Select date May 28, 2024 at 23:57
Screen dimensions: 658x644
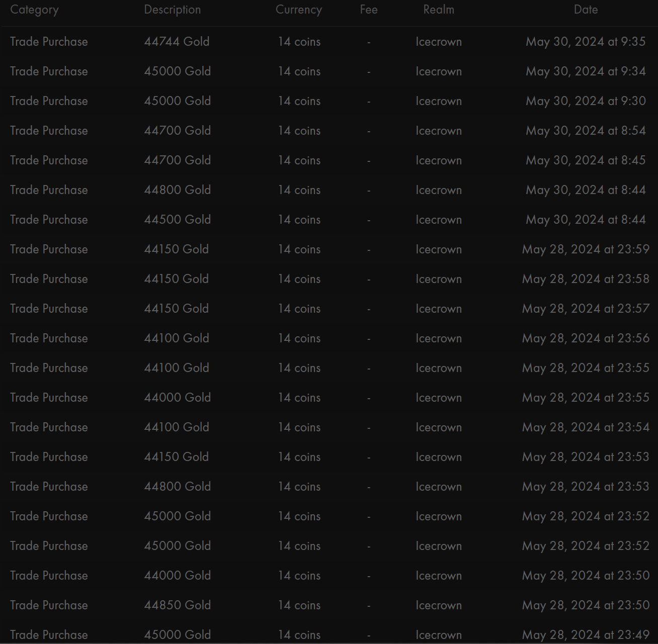pyautogui.click(x=586, y=309)
